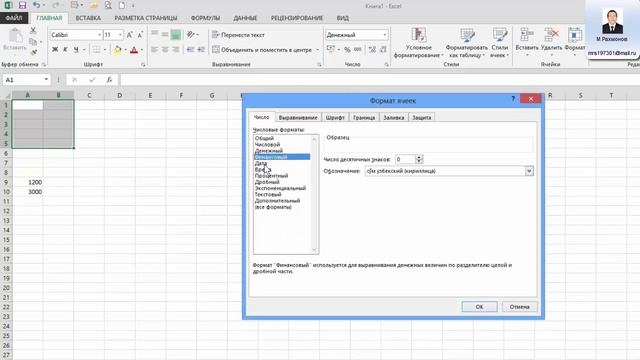The image size is (640, 360).
Task: Decrease font size with small A icon
Action: pyautogui.click(x=140, y=35)
